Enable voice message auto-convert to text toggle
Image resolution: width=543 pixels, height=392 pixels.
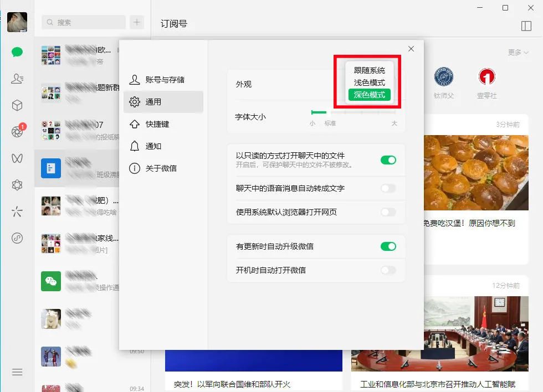(x=388, y=188)
